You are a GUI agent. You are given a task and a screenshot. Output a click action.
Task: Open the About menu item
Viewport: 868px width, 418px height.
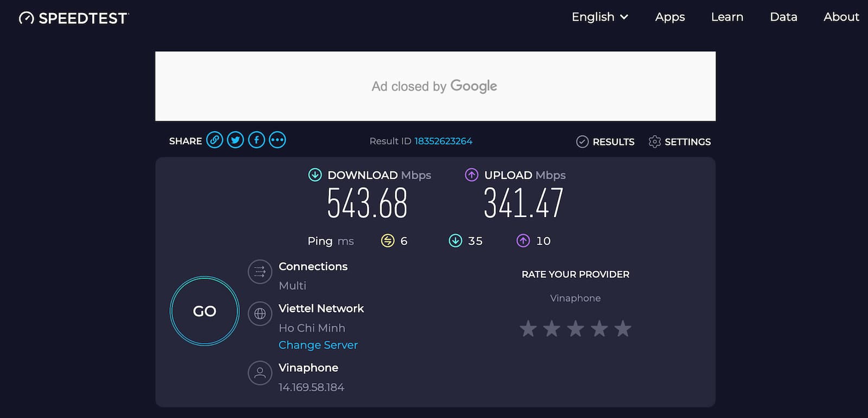click(841, 17)
